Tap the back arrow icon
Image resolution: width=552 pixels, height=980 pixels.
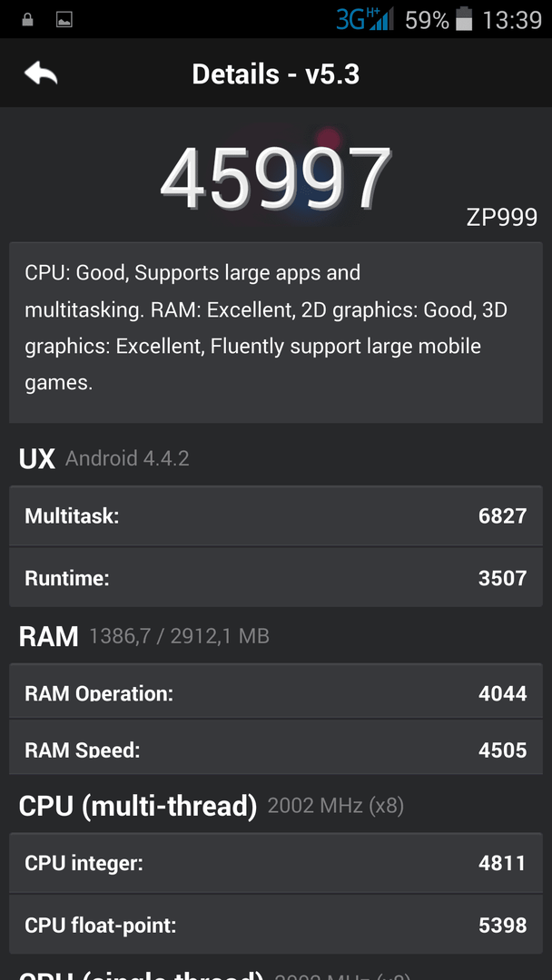tap(41, 73)
